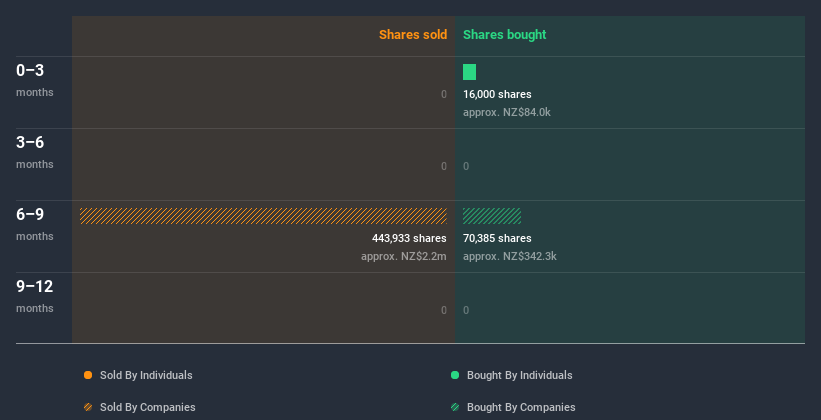Click the approx. NZ$84.0k amount
821x420 pixels.
point(507,112)
